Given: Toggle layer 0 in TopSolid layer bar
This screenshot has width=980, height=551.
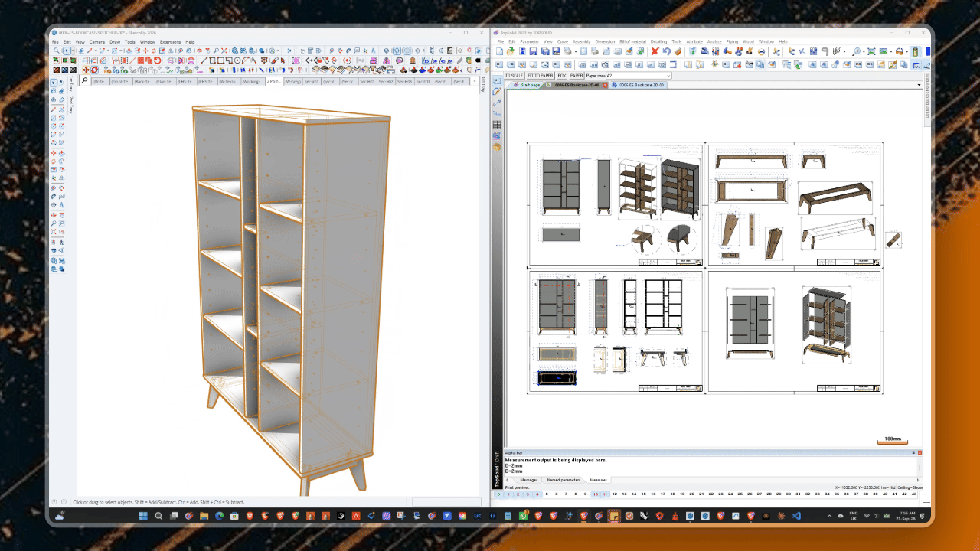Looking at the screenshot, I should tap(498, 494).
